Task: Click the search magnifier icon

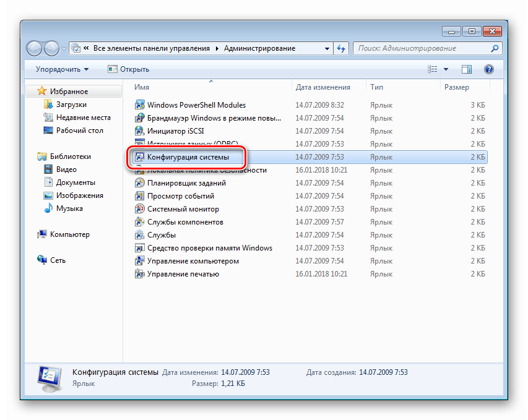Action: click(x=495, y=48)
